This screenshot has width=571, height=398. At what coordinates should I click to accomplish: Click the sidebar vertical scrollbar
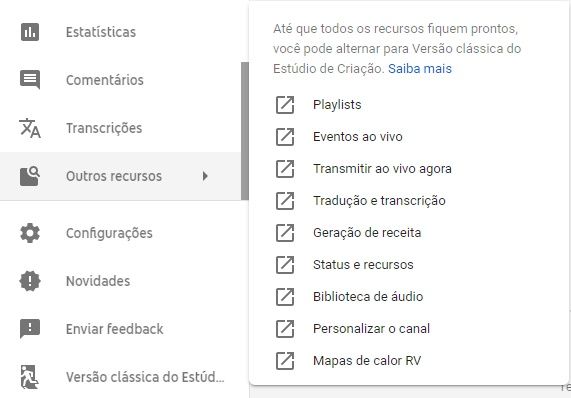[x=245, y=131]
